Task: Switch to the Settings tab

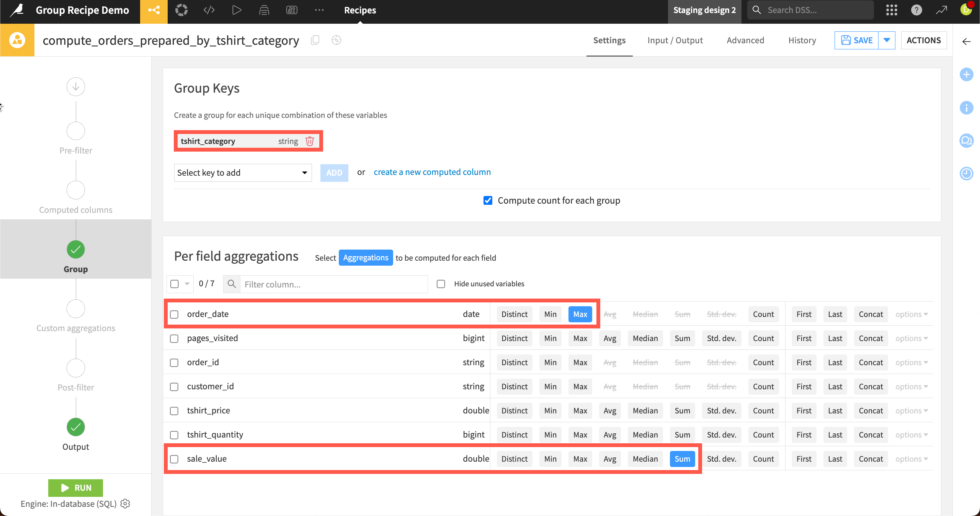Action: tap(609, 40)
